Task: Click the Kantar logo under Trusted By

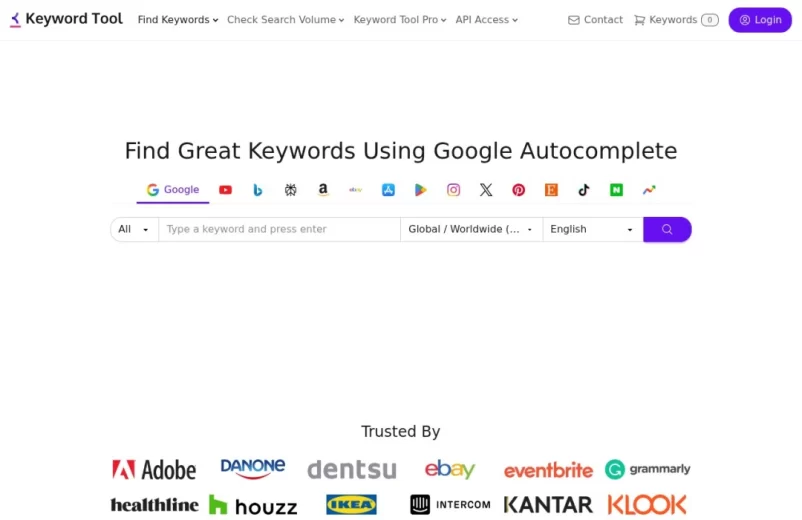Action: pyautogui.click(x=548, y=505)
